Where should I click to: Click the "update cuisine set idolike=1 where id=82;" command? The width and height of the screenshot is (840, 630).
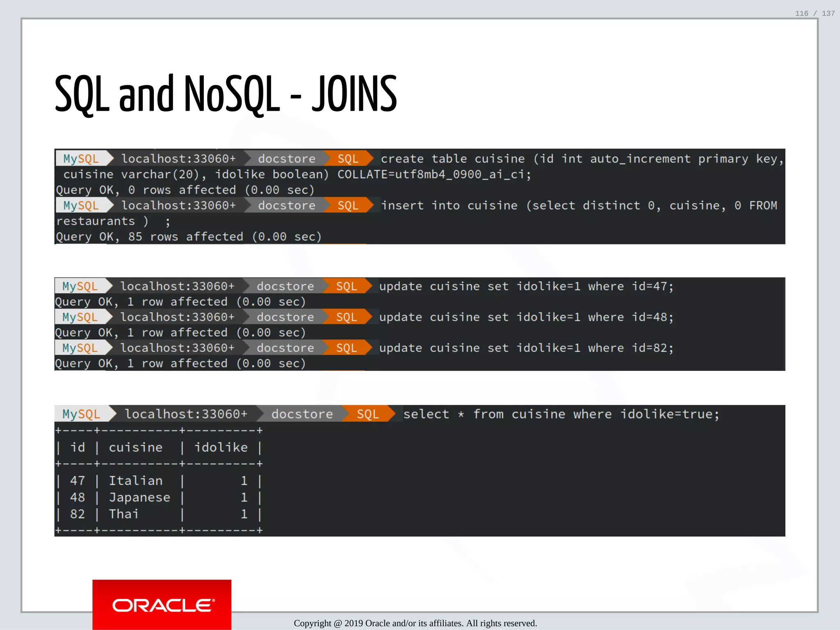tap(526, 348)
